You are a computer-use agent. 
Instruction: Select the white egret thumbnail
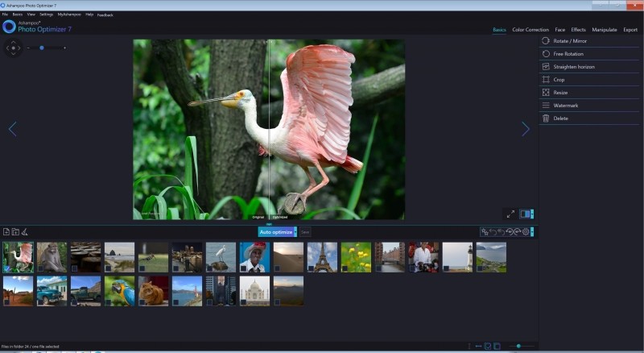click(221, 257)
